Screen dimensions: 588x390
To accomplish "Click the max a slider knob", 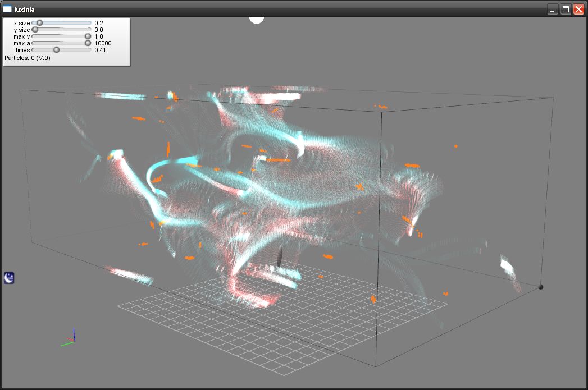I will tap(88, 43).
